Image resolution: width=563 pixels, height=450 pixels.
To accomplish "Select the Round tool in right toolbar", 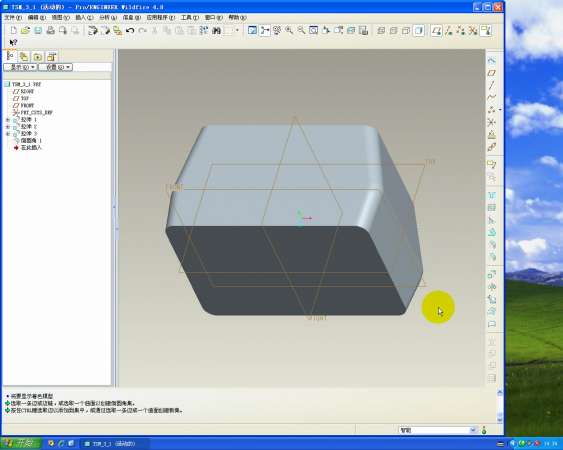I will 492,245.
